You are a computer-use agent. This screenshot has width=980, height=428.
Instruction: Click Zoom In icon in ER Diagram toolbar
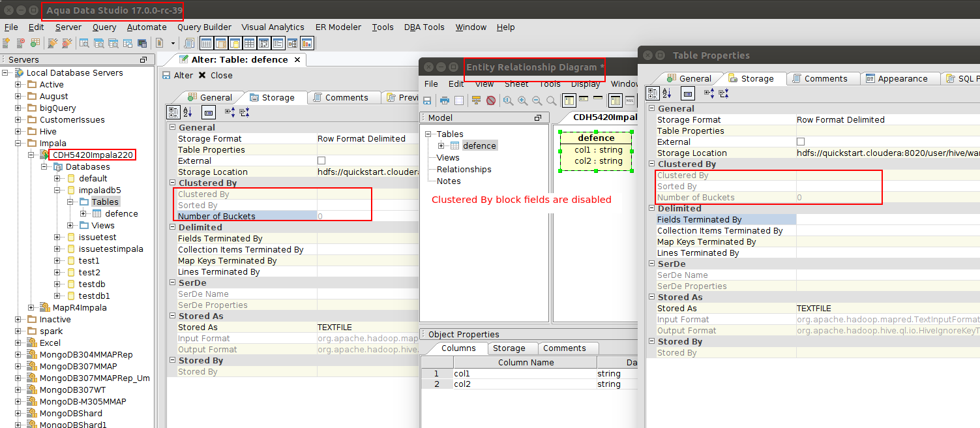tap(523, 100)
